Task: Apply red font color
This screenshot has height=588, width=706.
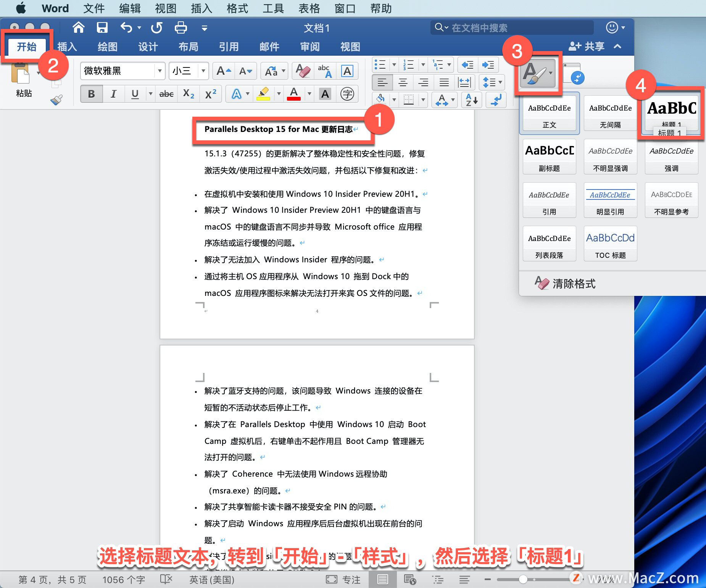Action: pos(293,94)
